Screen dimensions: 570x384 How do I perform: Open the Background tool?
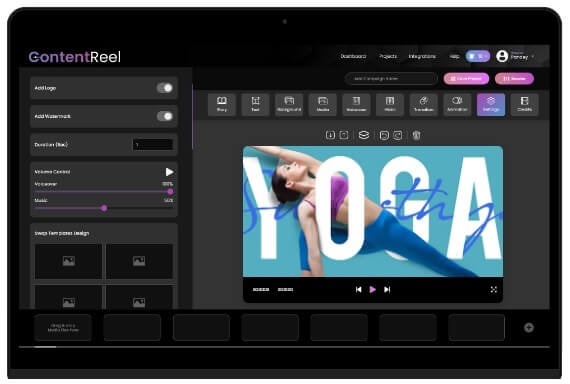[289, 104]
